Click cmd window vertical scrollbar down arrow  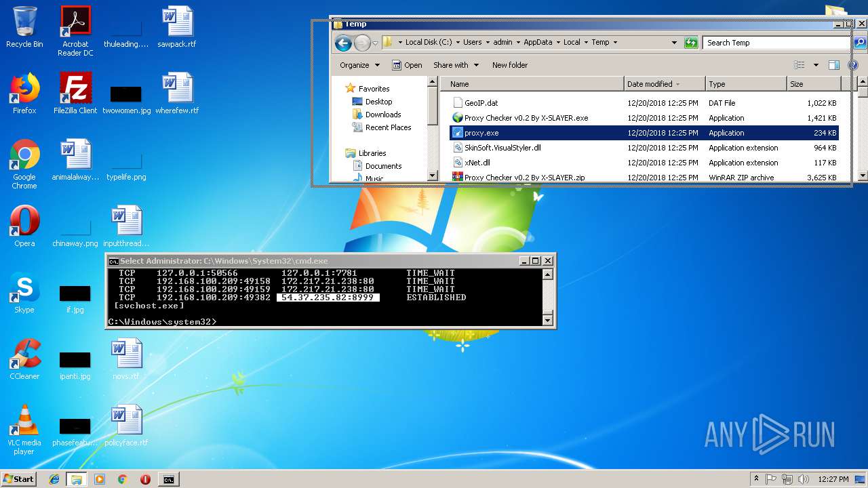point(549,320)
